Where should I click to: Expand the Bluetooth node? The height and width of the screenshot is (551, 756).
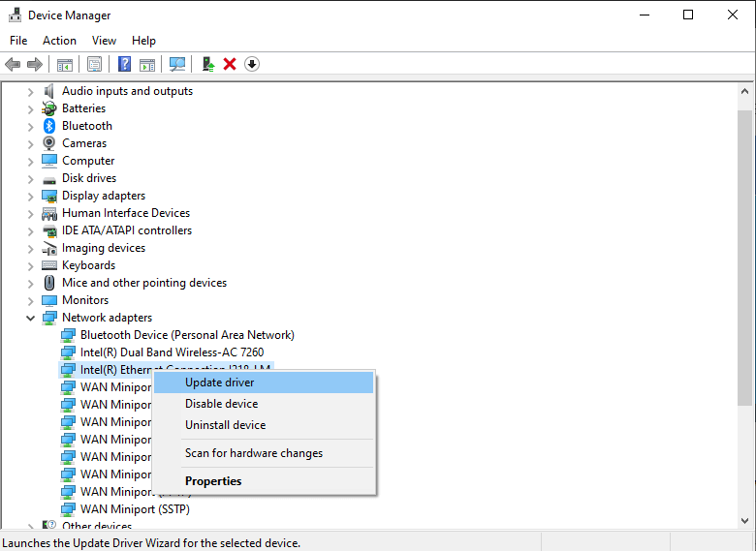coord(30,126)
